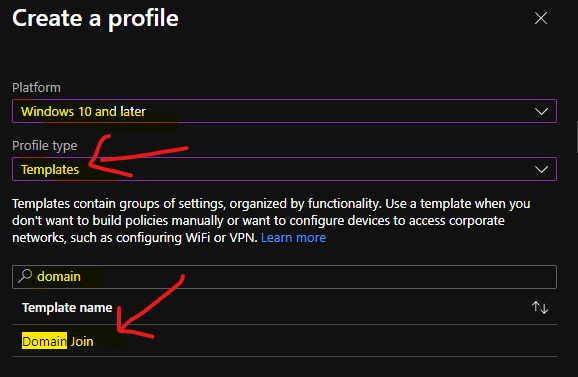Click the Profile type field label
Viewport: 578px width, 377px height.
click(45, 146)
